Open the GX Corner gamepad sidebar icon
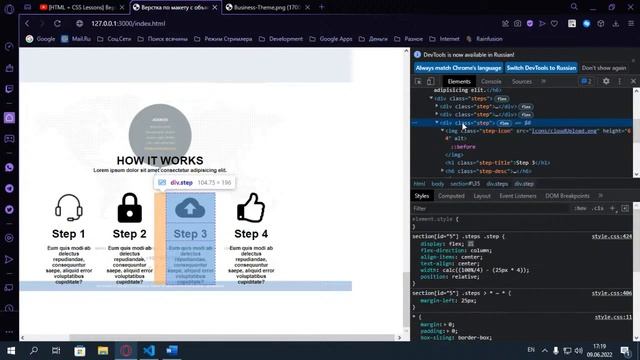The height and width of the screenshot is (360, 640). point(9,139)
